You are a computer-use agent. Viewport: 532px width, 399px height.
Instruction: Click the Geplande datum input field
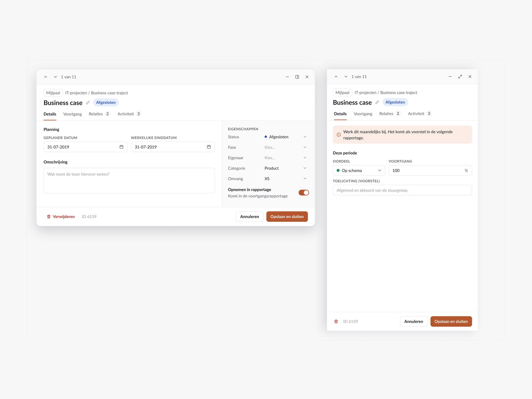[85, 147]
